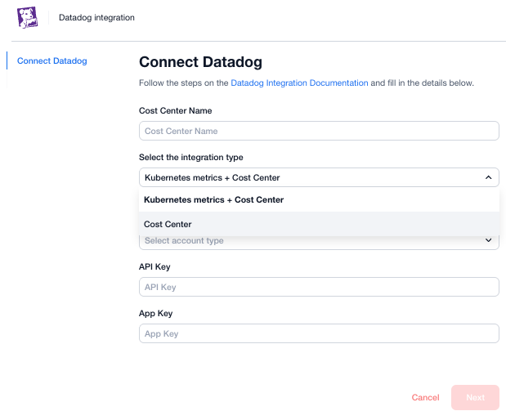Click into the API Key input field

click(x=319, y=287)
